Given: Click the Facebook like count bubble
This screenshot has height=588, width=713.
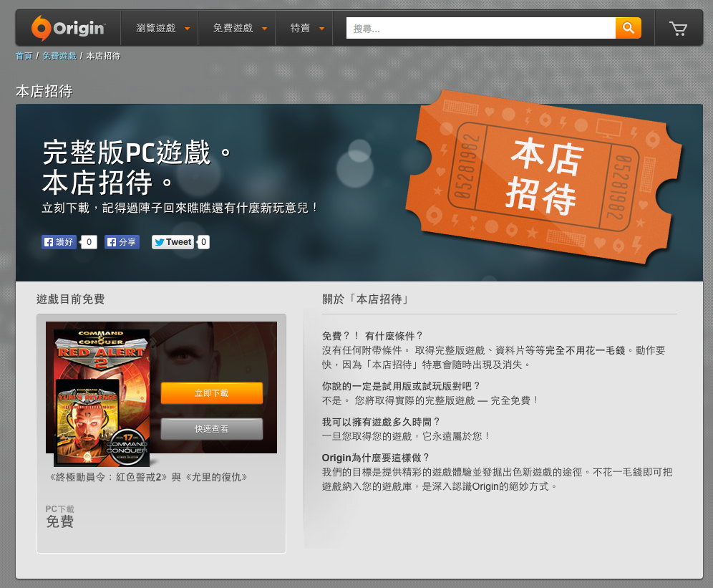Looking at the screenshot, I should click(89, 242).
